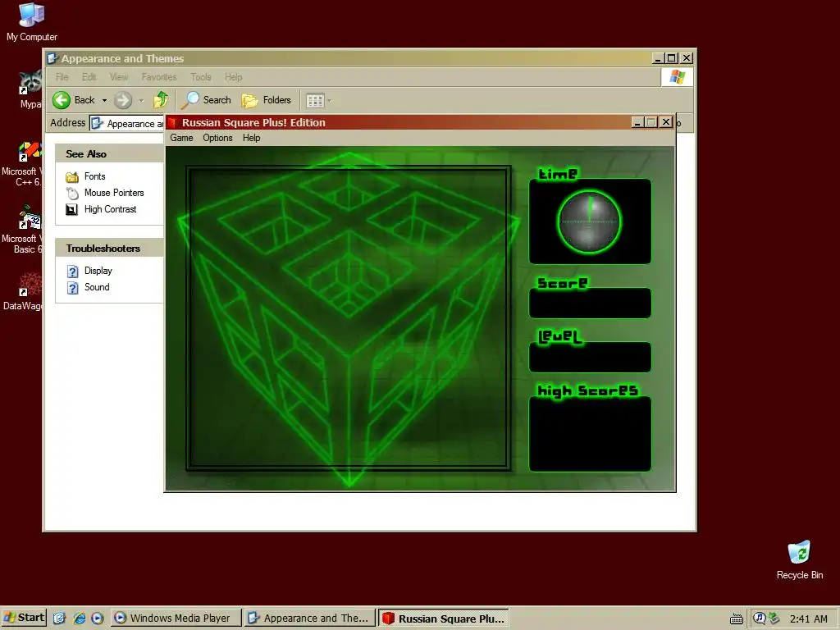Click the Mouse Pointers icon
840x630 pixels.
[x=72, y=193]
